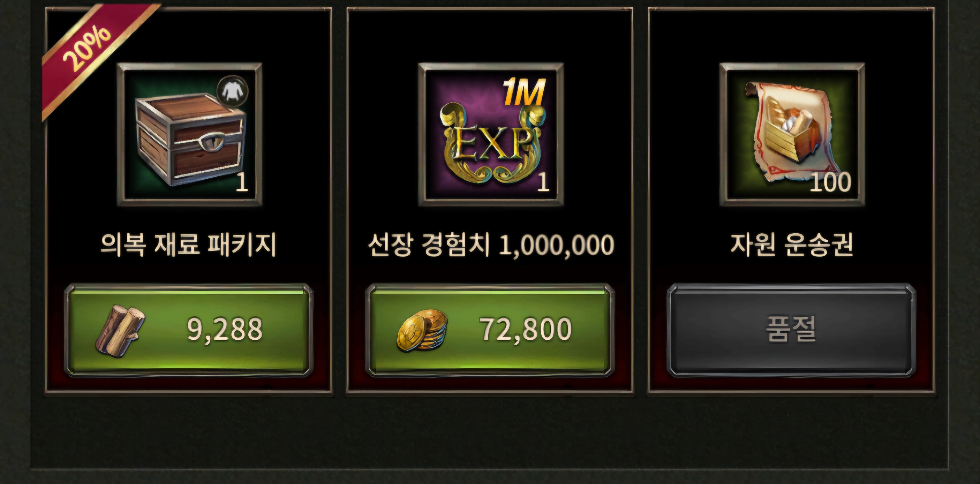Select the wooden chest item icon
The image size is (980, 484).
tap(189, 134)
